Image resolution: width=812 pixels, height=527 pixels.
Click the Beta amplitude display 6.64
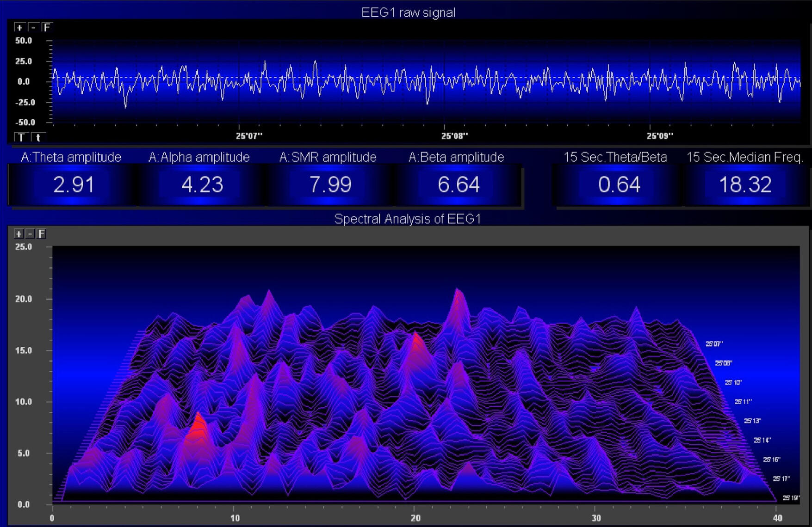(459, 185)
